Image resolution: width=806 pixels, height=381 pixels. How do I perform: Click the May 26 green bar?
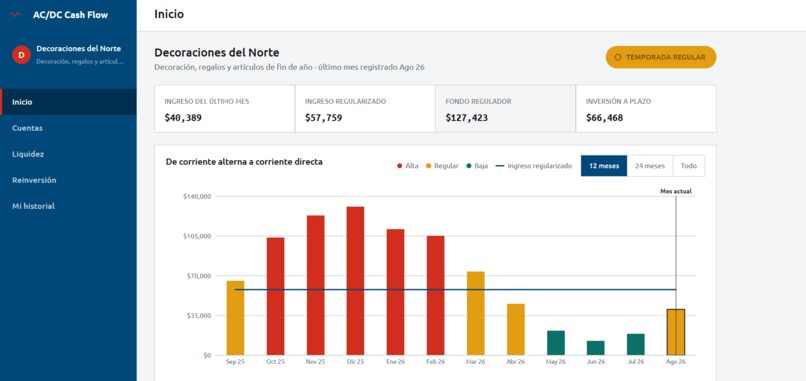click(x=556, y=343)
